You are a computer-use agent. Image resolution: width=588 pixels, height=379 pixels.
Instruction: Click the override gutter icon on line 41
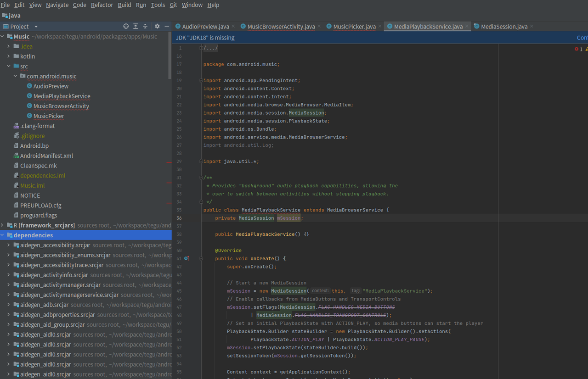click(x=186, y=258)
